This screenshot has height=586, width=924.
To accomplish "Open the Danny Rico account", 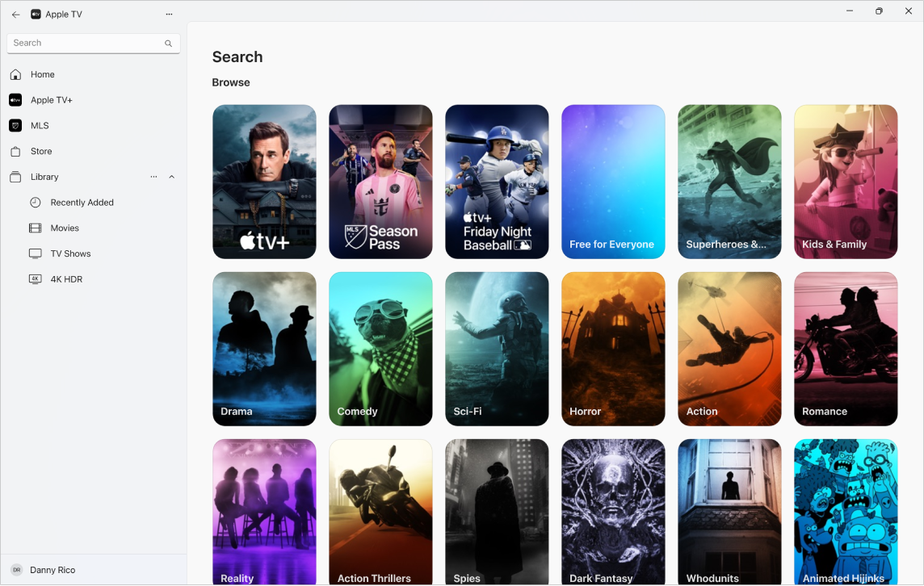I will (x=52, y=570).
